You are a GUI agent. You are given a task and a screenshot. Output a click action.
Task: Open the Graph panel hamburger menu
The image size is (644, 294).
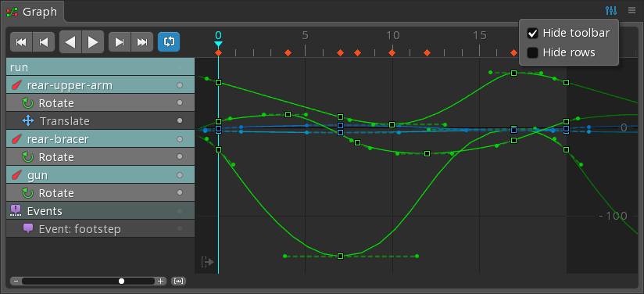pos(631,11)
